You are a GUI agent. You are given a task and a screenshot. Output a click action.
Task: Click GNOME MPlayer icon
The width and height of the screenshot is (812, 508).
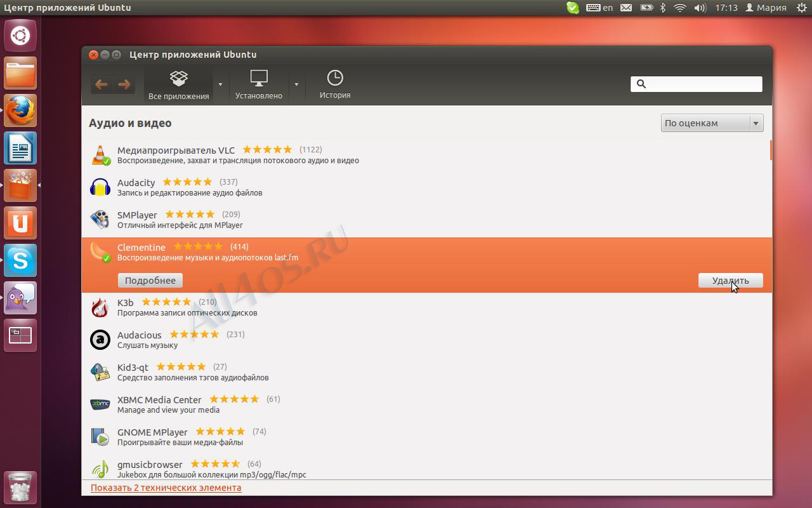point(100,437)
